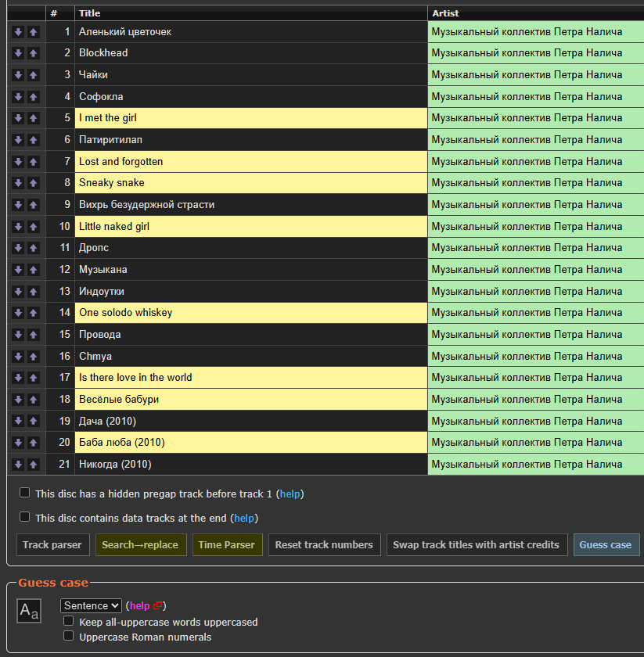Viewport: 644px width, 657px height.
Task: Move track 8 Sneaky snake up
Action: click(34, 183)
